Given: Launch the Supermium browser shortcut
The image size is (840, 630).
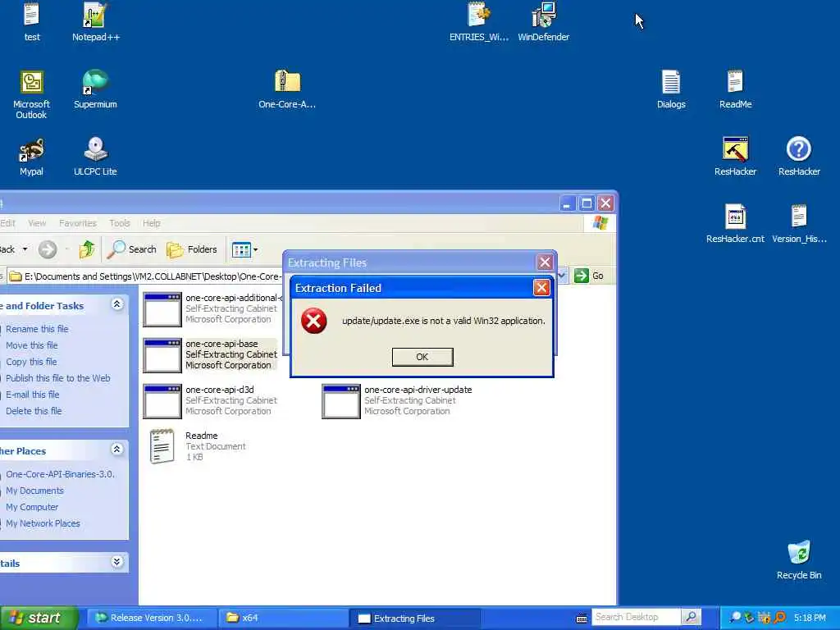Looking at the screenshot, I should [x=95, y=89].
